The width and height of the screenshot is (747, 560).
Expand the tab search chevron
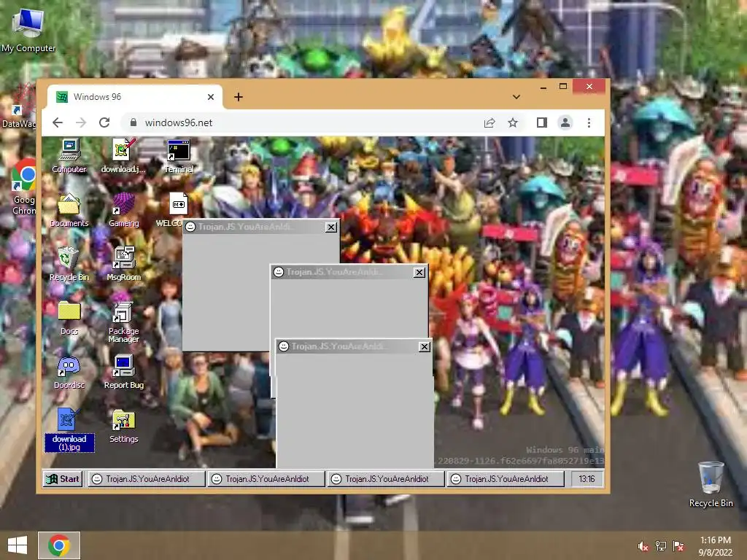coord(516,97)
